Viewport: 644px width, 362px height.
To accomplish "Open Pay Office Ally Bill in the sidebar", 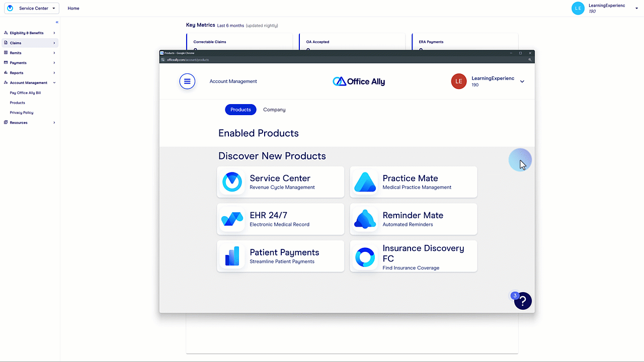I will tap(25, 93).
